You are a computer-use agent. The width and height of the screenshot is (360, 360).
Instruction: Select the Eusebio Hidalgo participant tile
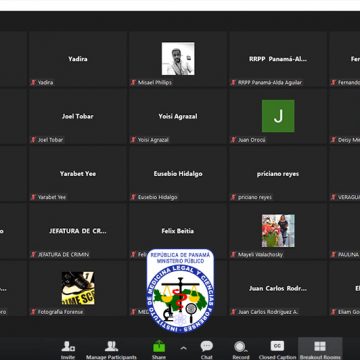click(x=178, y=174)
